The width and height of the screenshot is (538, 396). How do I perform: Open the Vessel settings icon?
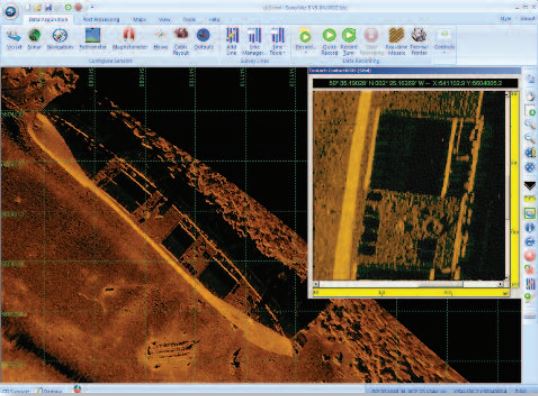14,39
